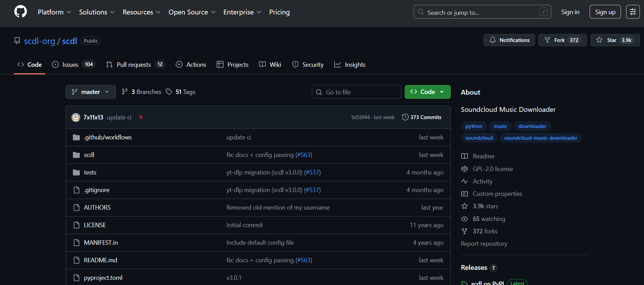Viewport: 644px width, 285px height.
Task: Expand the Platform navigation menu
Action: [54, 12]
